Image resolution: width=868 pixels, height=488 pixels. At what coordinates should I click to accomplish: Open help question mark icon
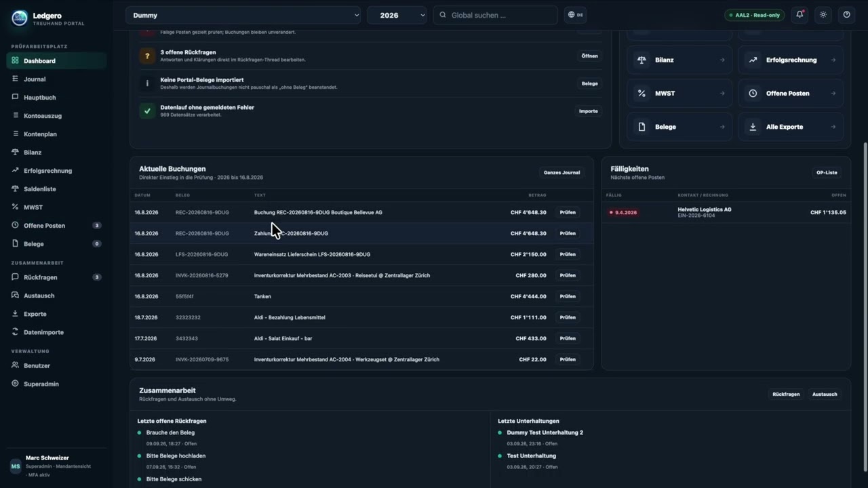pyautogui.click(x=846, y=15)
